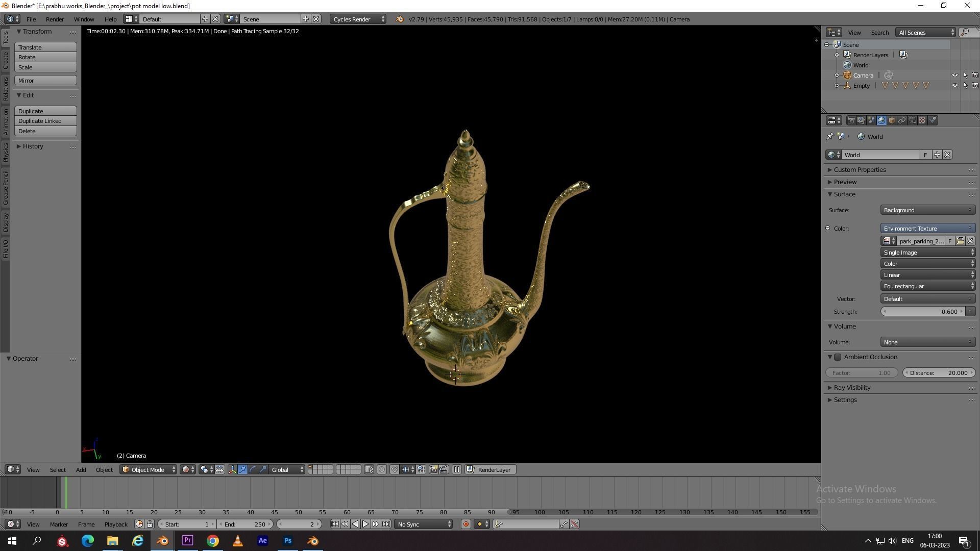Click the Mirror button

(x=45, y=81)
